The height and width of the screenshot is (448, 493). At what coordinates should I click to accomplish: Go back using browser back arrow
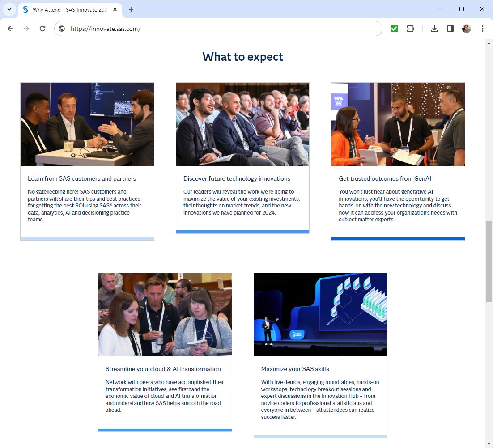tap(10, 29)
